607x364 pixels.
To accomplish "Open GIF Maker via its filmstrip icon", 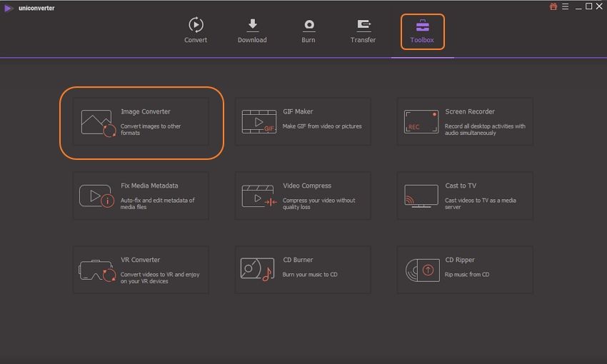I will coord(259,121).
